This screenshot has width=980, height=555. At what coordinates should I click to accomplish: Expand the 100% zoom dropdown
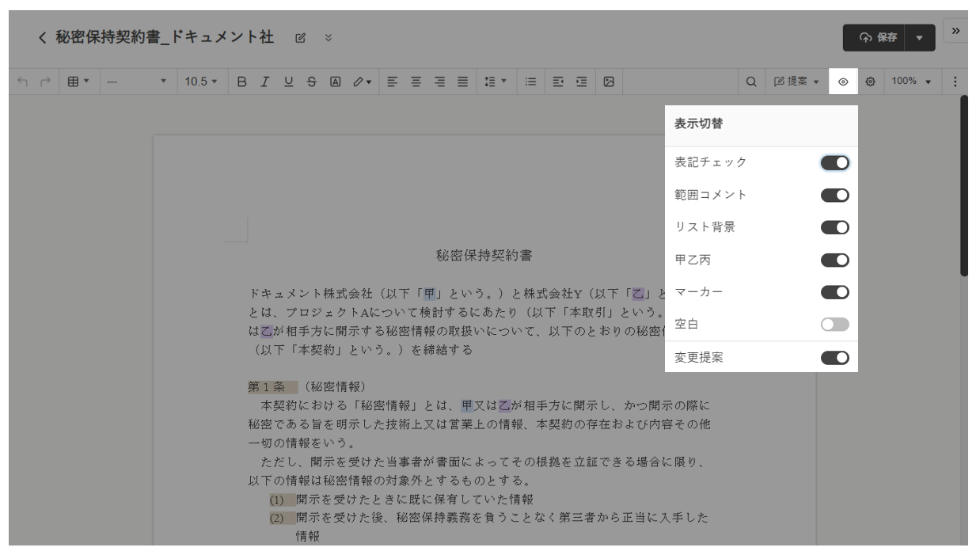[912, 82]
